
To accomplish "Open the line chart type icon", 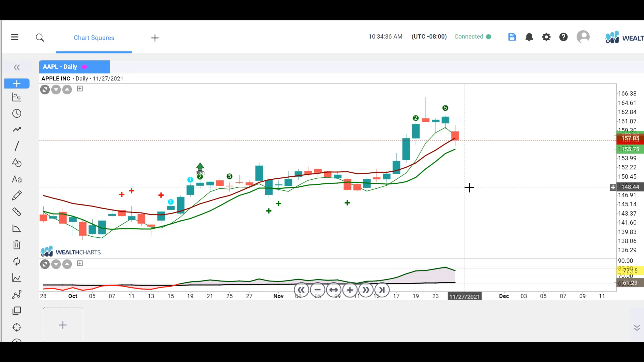I will click(17, 278).
